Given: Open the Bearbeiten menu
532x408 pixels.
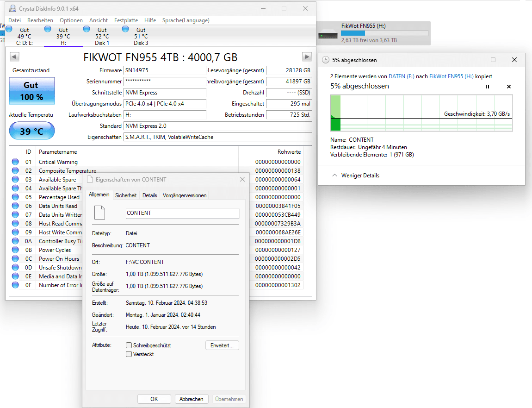Looking at the screenshot, I should tap(40, 20).
